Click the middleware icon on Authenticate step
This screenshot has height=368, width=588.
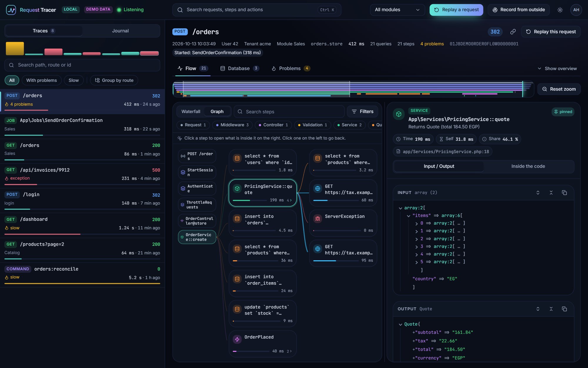point(183,188)
